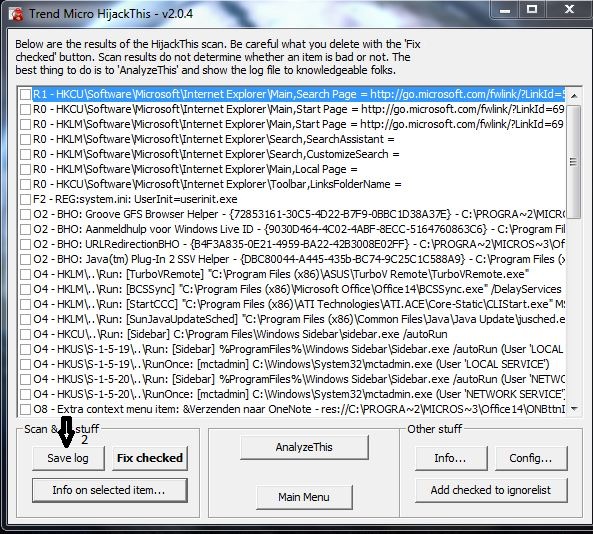Image resolution: width=593 pixels, height=534 pixels.
Task: Tick the URLRedirectionBHO checkbox
Action: click(25, 244)
